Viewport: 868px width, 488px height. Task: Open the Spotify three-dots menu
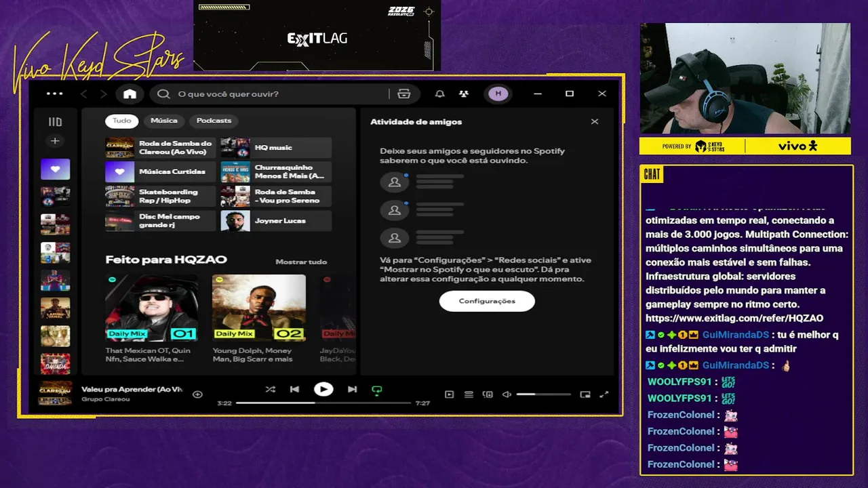click(54, 94)
